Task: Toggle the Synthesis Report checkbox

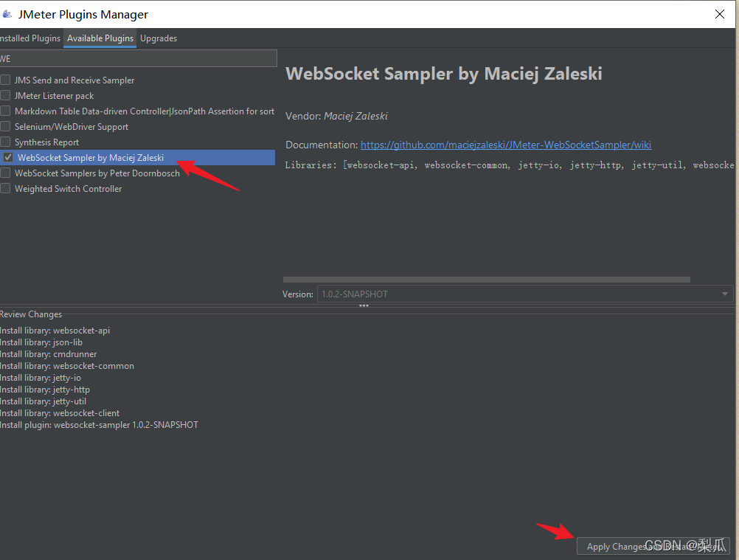Action: (6, 142)
